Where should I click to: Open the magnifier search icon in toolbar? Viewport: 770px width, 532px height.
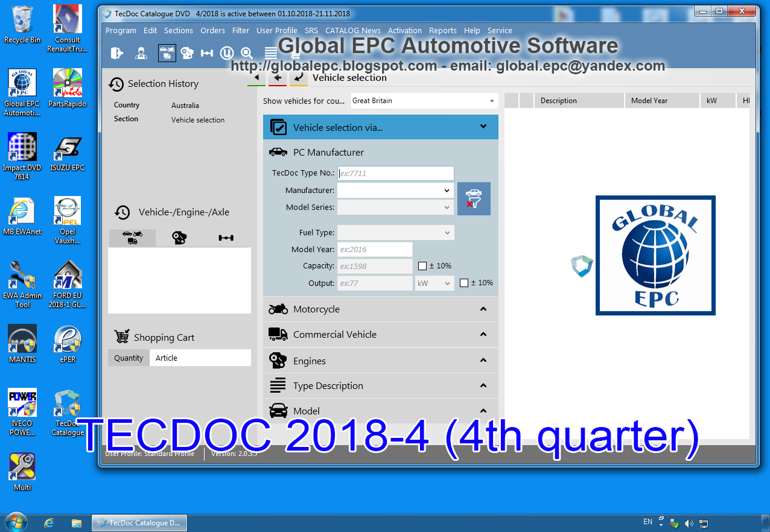tap(247, 53)
